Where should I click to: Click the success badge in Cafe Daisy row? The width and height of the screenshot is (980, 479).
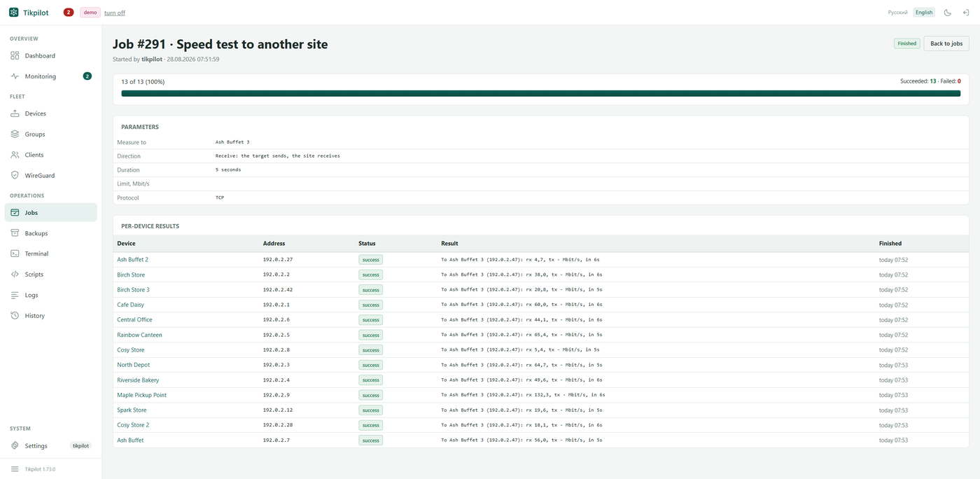click(371, 305)
